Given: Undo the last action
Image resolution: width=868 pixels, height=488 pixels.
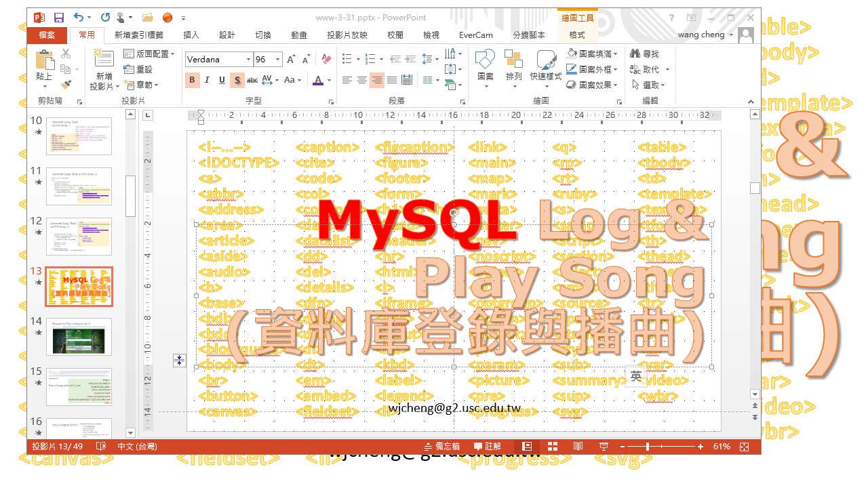Looking at the screenshot, I should (x=78, y=18).
